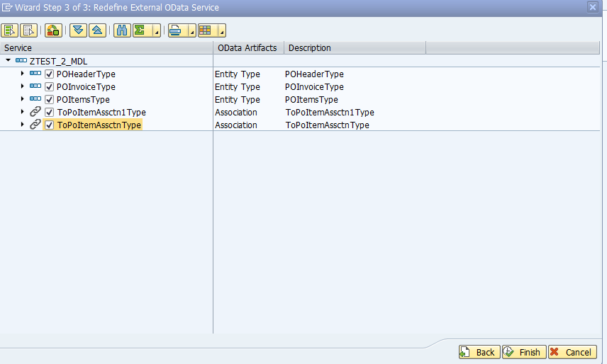Collapse the ZTEST_2_MDL root node

click(8, 61)
